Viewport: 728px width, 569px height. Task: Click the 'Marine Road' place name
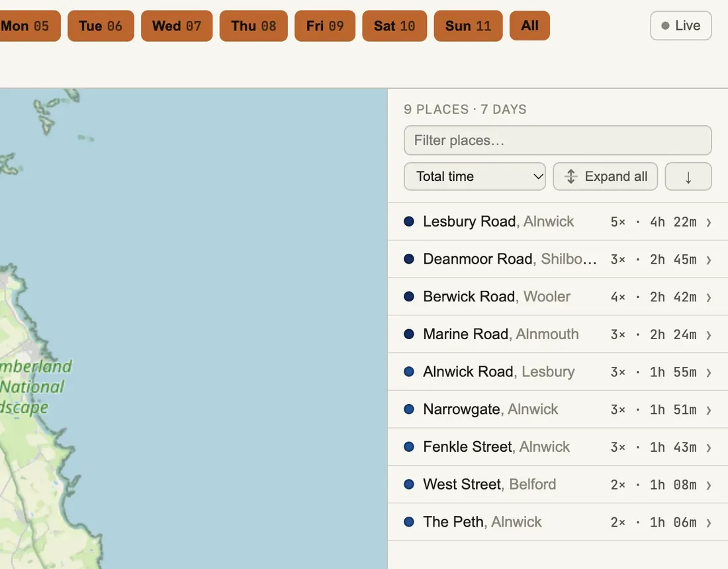[466, 334]
